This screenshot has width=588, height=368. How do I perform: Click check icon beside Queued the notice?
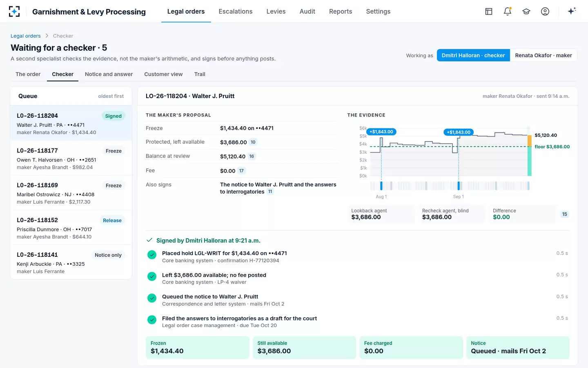click(152, 298)
